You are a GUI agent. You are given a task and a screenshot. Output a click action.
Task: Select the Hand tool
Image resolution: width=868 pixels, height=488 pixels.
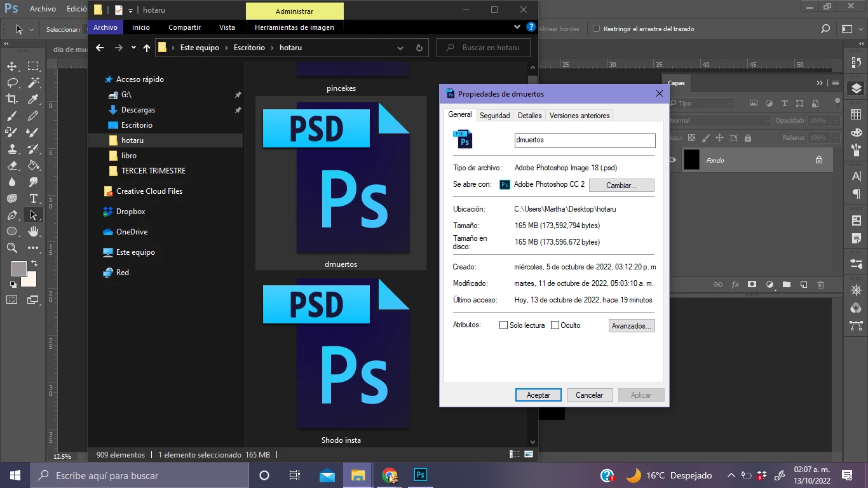(33, 231)
